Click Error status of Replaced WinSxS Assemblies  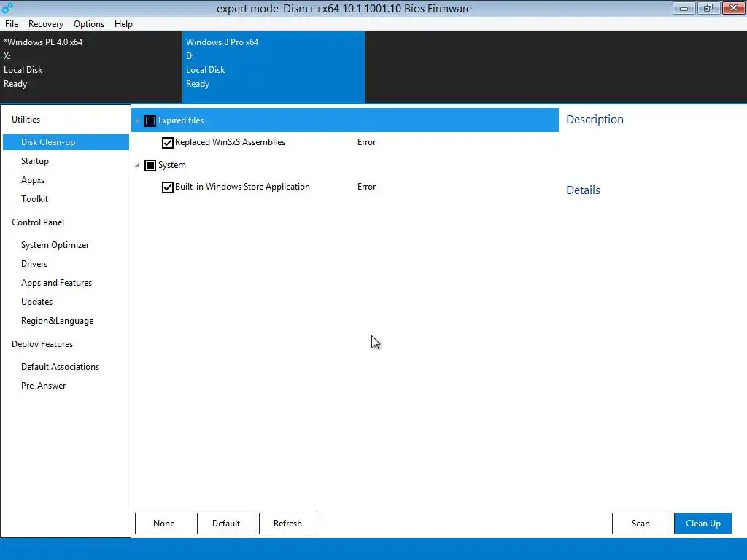[366, 142]
